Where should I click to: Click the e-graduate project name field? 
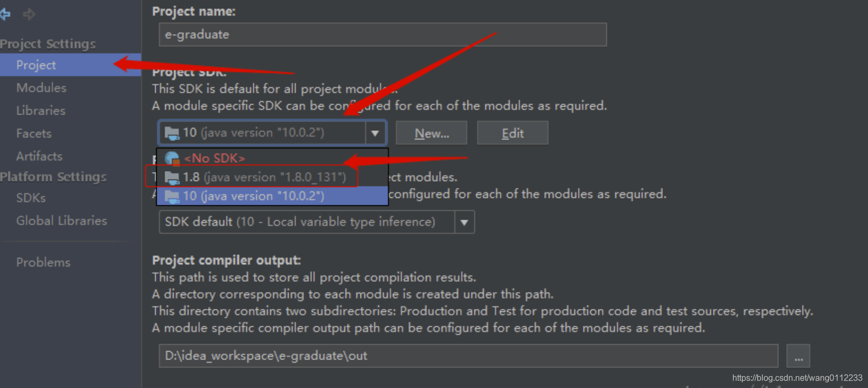(x=383, y=34)
